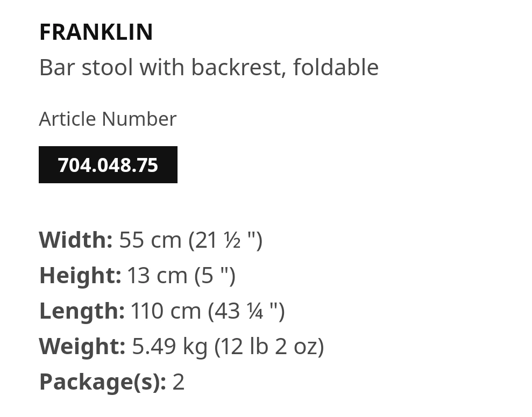Click the 704.048.75 article number badge
This screenshot has width=532, height=417.
108,165
